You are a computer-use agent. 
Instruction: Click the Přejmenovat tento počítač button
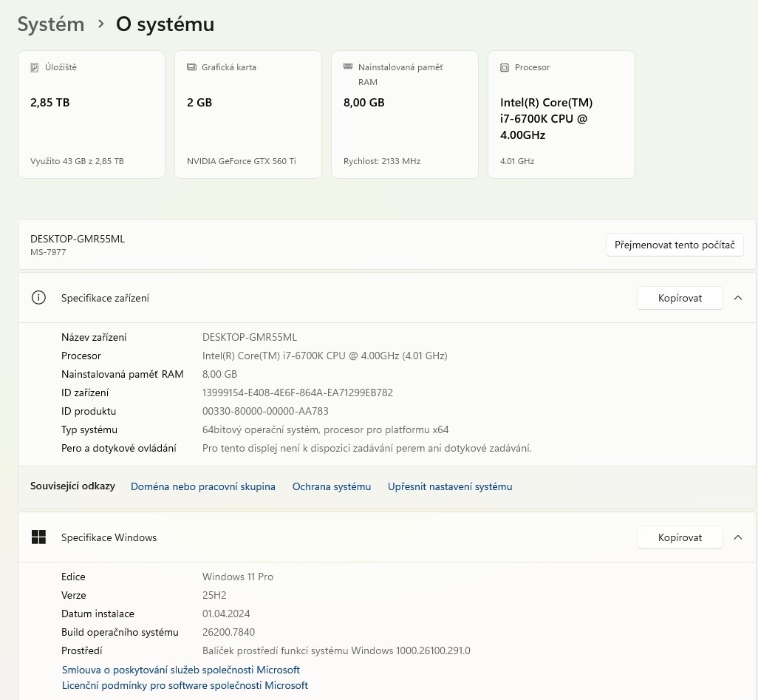675,245
